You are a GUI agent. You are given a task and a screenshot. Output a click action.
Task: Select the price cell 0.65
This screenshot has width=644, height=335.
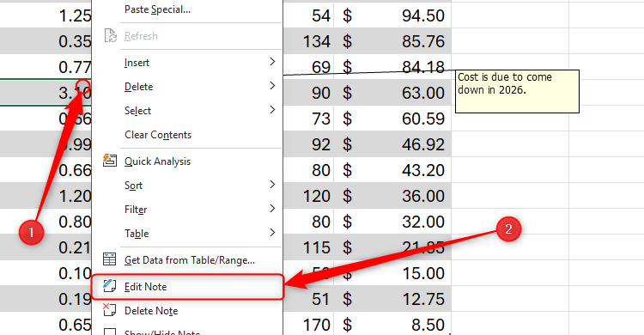pos(46,325)
